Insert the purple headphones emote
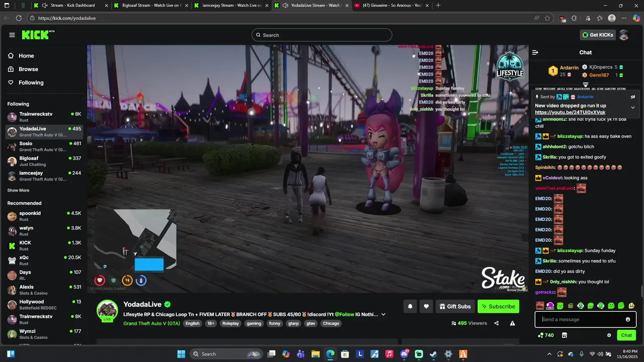Image resolution: width=644 pixels, height=362 pixels. [550, 306]
